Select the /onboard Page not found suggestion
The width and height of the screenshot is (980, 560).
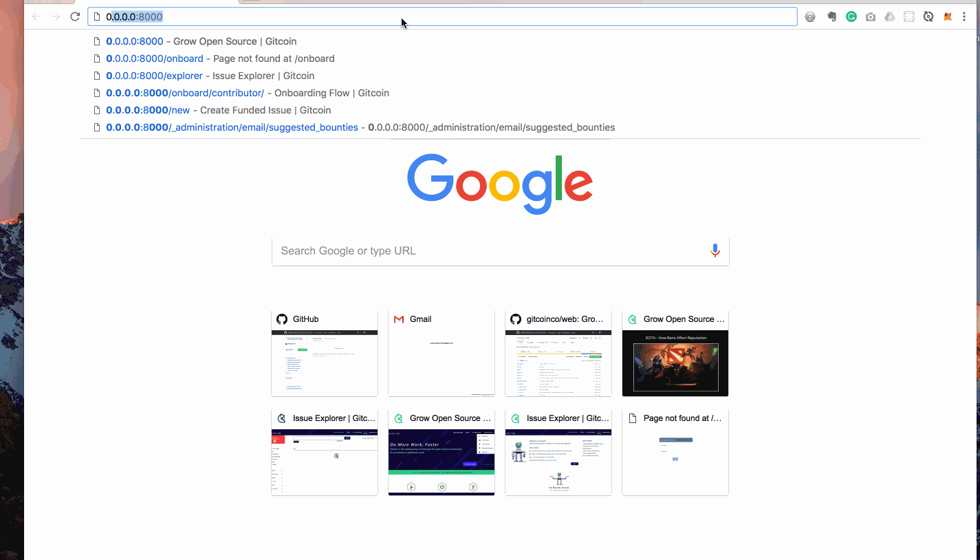pos(500,58)
